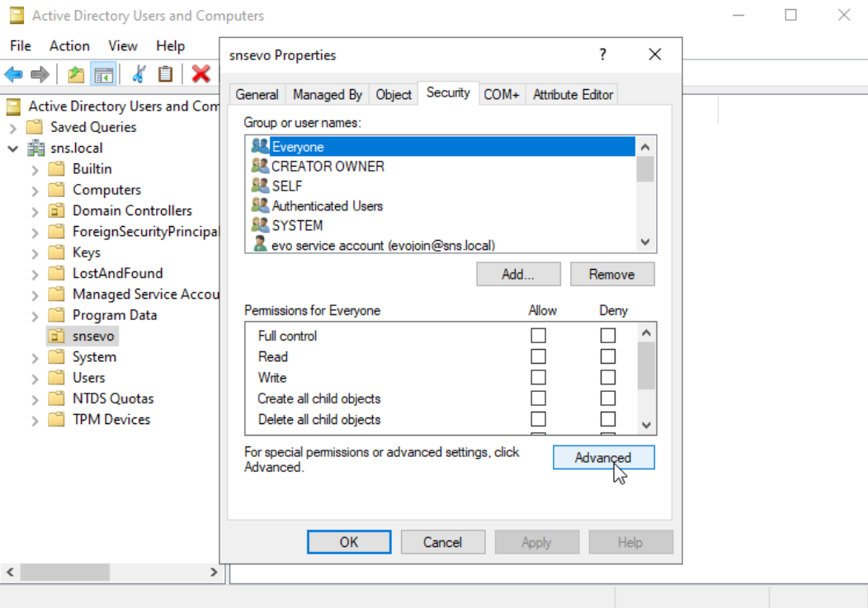
Task: Click the Cut scissors toolbar icon
Action: (x=139, y=73)
